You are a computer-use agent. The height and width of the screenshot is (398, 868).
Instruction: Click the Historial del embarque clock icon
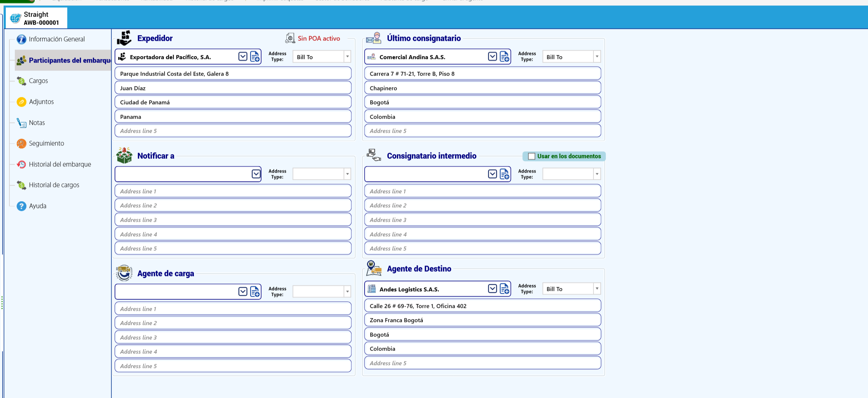point(21,164)
